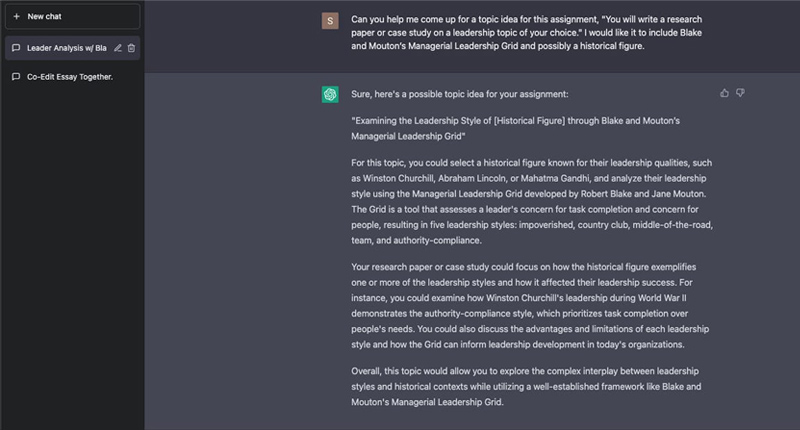Click the paragraph beginning 'For this topic'
The image size is (800, 430).
[532, 201]
